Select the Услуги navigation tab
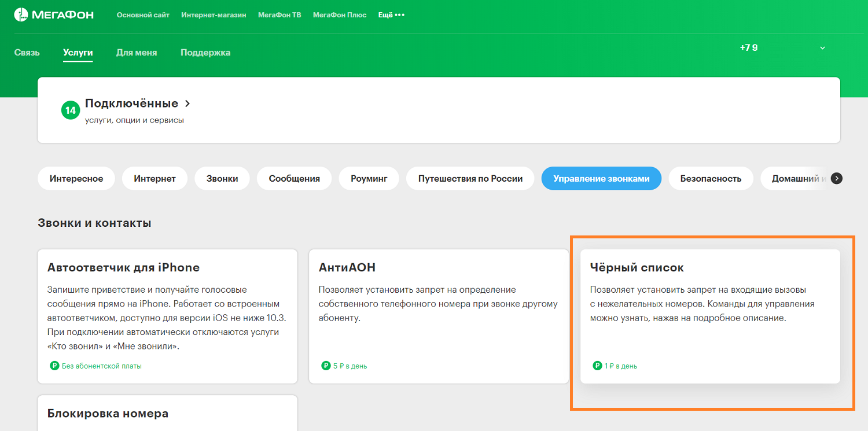Image resolution: width=868 pixels, height=431 pixels. (x=78, y=53)
